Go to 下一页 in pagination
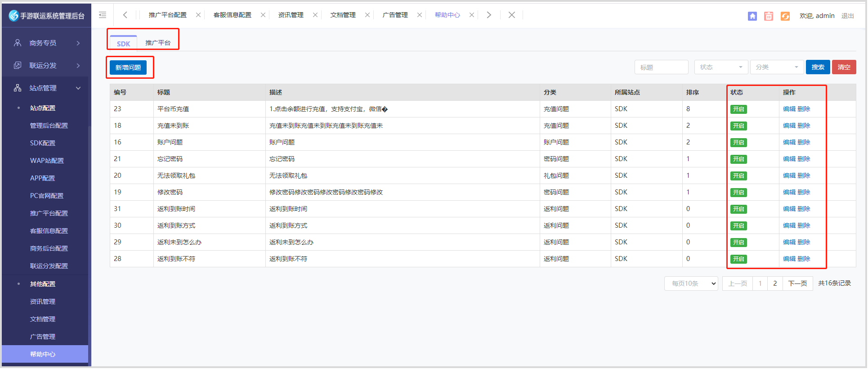The width and height of the screenshot is (868, 369). (798, 283)
